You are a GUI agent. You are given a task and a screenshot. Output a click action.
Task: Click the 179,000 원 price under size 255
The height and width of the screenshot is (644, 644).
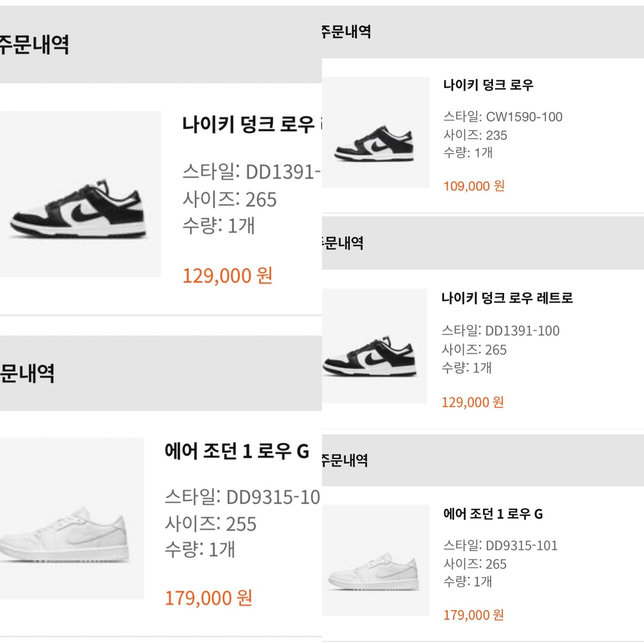[x=209, y=598]
